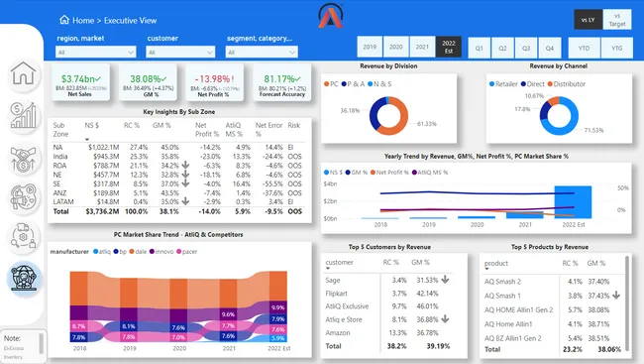Open the region, market dropdown
This screenshot has width=644, height=364.
(95, 52)
